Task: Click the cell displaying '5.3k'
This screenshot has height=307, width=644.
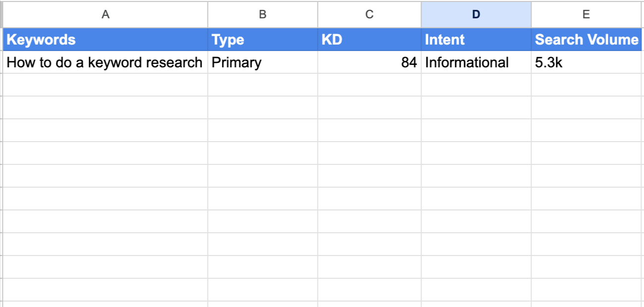Action: pyautogui.click(x=587, y=62)
